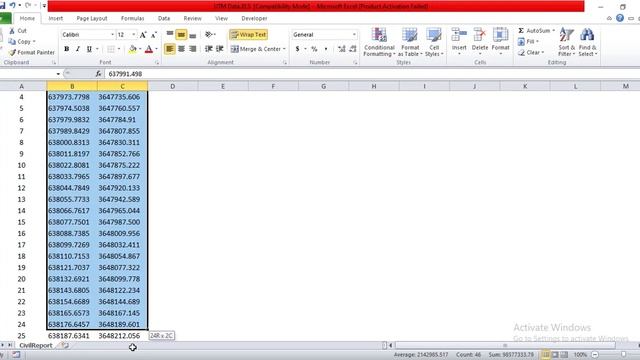Image resolution: width=640 pixels, height=360 pixels.
Task: Toggle the Wrap Text button
Action: tap(249, 35)
